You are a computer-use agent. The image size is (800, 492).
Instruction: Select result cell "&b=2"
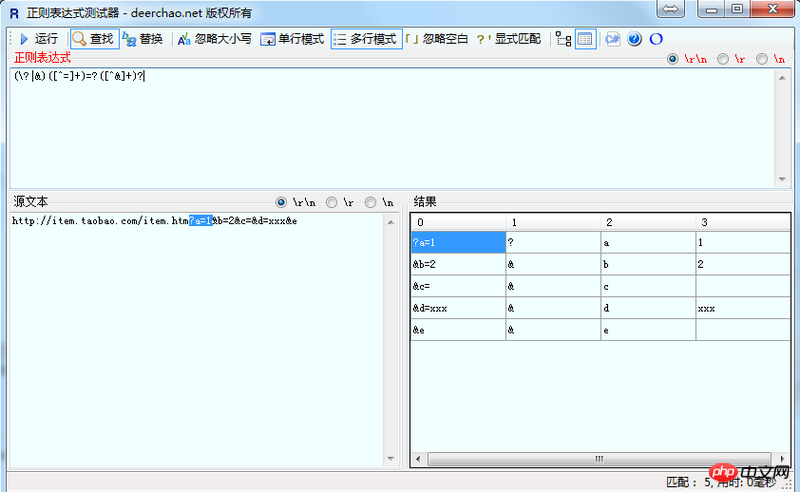tap(458, 264)
